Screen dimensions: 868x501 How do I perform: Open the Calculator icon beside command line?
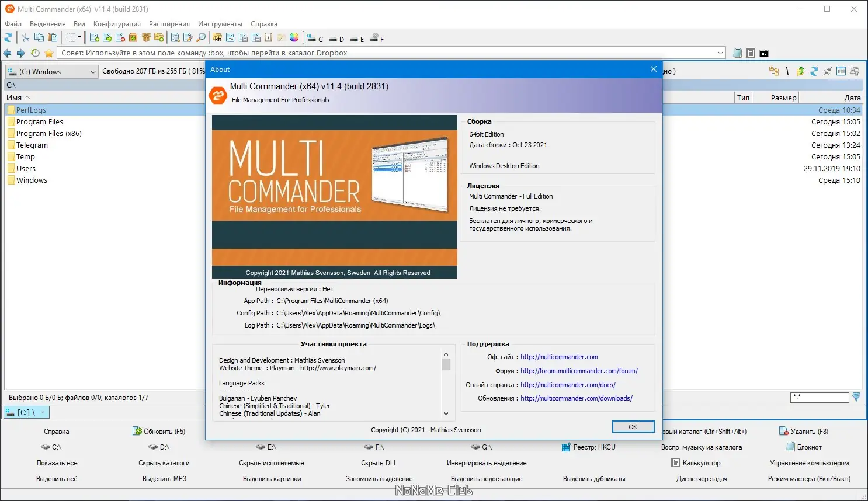pyautogui.click(x=751, y=53)
